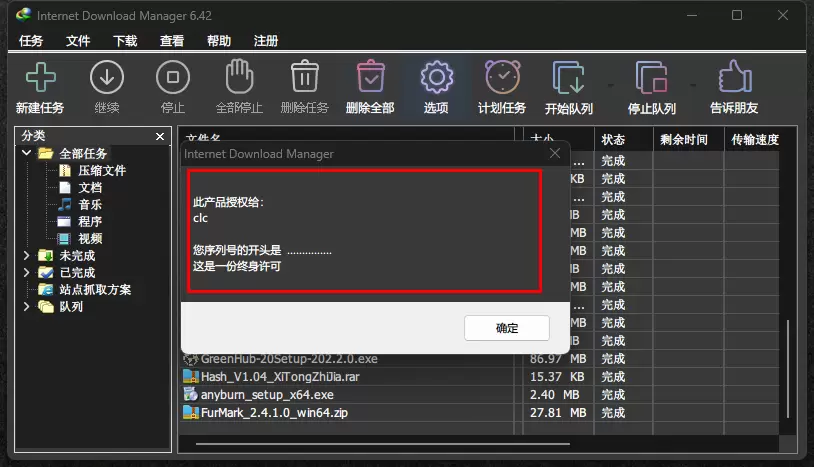Confirm the license dialog with 确定
The height and width of the screenshot is (467, 814).
[x=507, y=328]
